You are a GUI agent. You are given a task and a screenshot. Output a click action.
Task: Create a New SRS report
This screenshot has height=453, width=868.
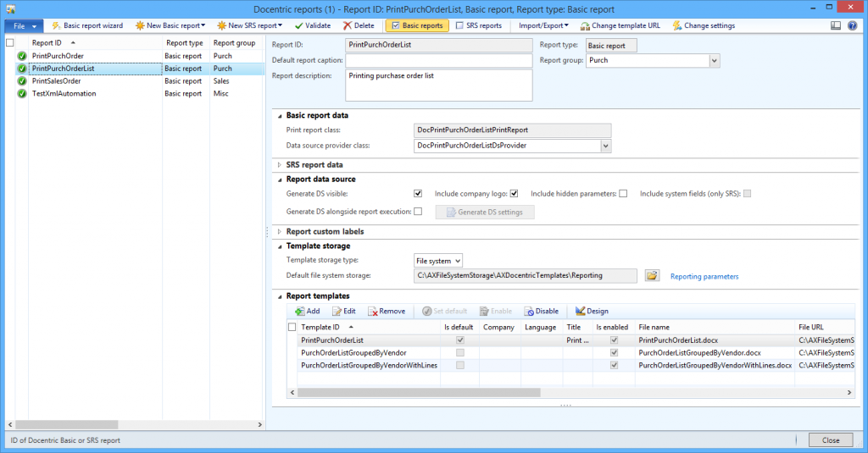(x=250, y=25)
